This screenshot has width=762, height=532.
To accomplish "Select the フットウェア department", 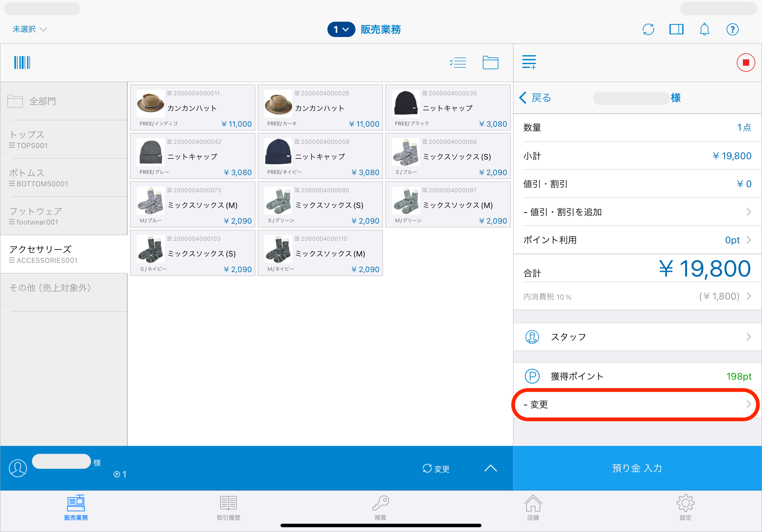I will pos(64,216).
